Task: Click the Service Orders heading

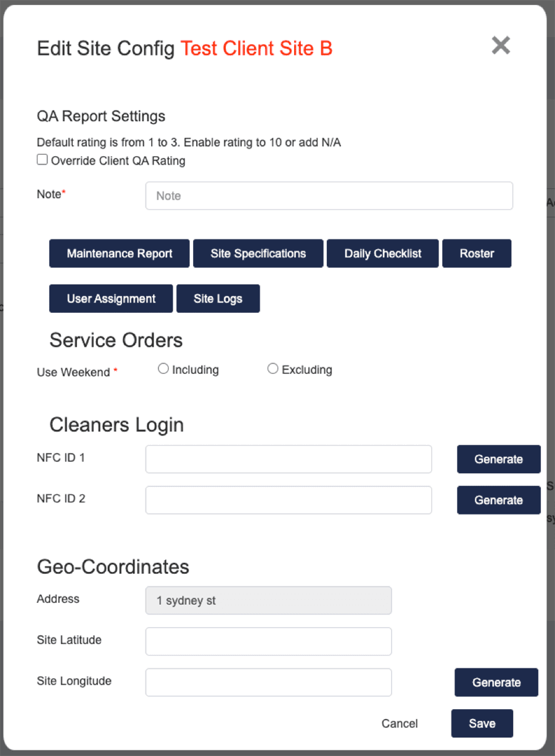Action: [116, 340]
